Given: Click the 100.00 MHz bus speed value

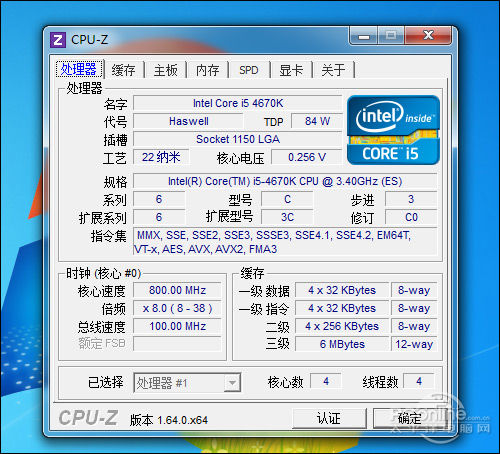Looking at the screenshot, I should 177,326.
